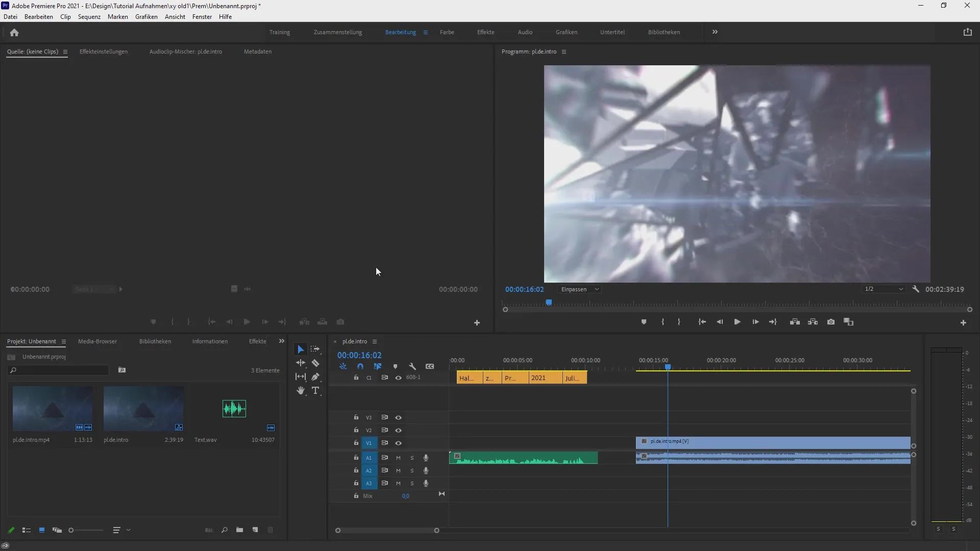980x551 pixels.
Task: Click Export Frame camera in Program monitor
Action: [x=831, y=322]
